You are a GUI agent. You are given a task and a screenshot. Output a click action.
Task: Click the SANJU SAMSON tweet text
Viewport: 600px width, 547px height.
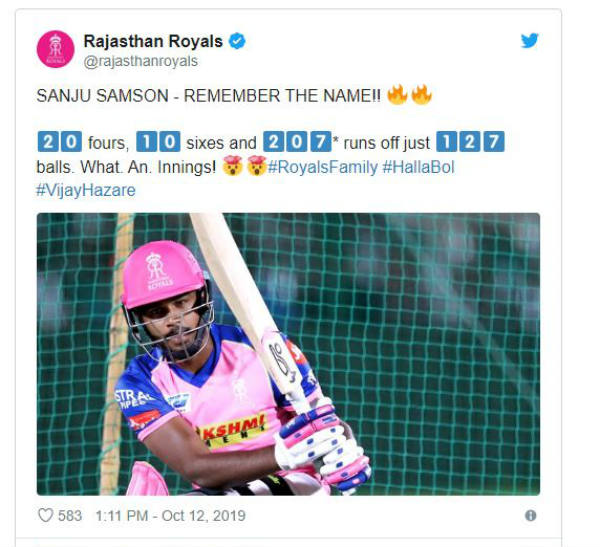point(209,96)
